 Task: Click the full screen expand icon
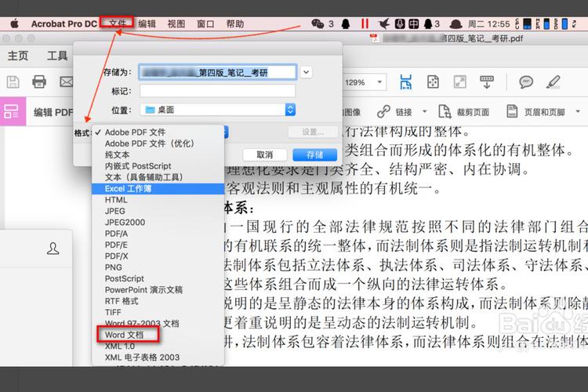click(x=460, y=82)
